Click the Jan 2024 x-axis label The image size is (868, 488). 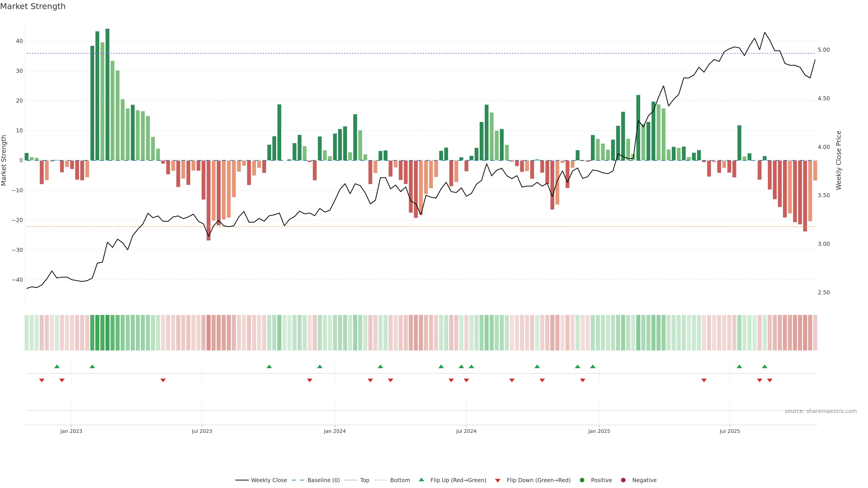click(x=335, y=431)
